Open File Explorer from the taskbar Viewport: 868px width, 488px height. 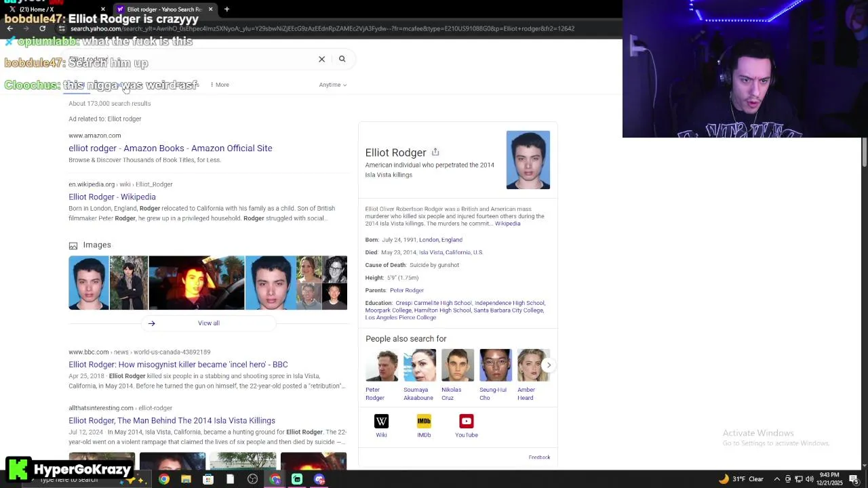(186, 479)
